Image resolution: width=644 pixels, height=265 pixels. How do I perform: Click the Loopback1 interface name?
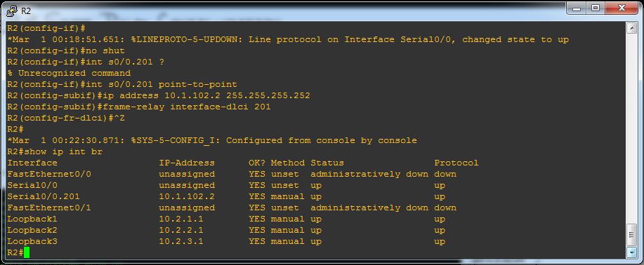click(x=32, y=219)
